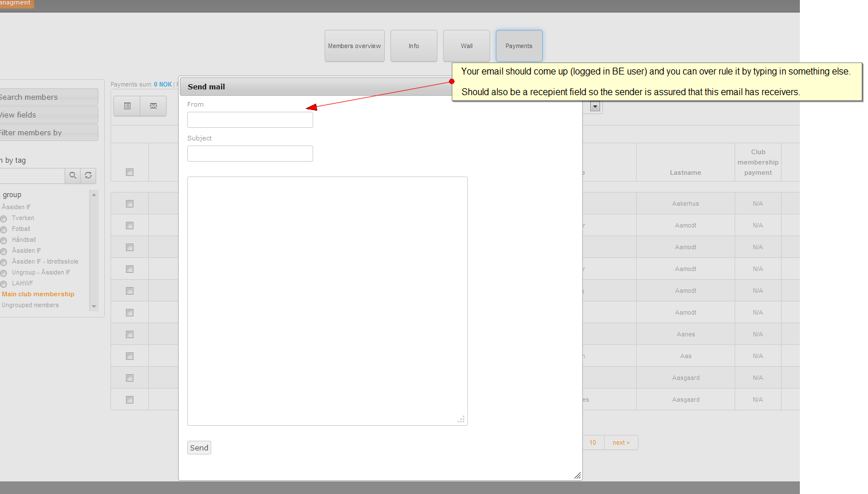Screen dimensions: 868x494
Task: Check the Aanes row checkbox
Action: point(129,335)
